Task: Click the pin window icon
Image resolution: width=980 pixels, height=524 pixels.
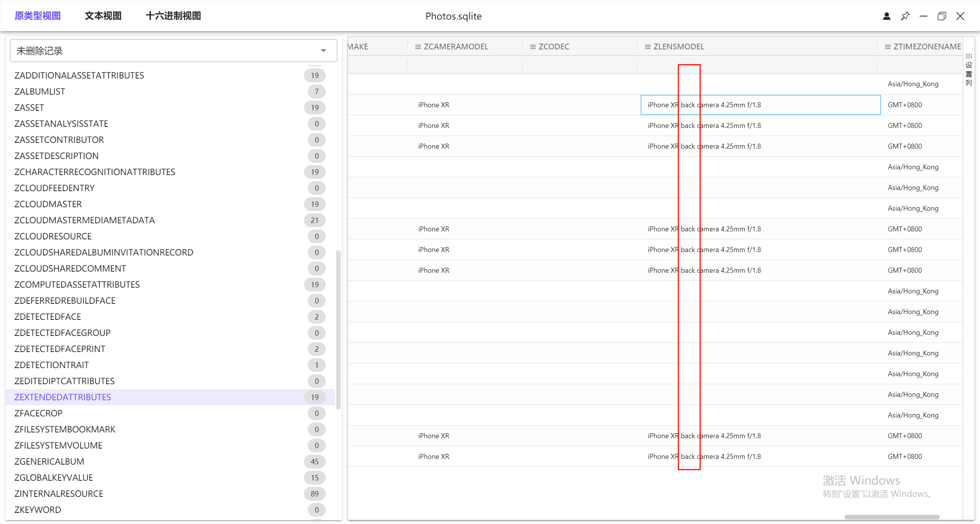Action: tap(905, 16)
